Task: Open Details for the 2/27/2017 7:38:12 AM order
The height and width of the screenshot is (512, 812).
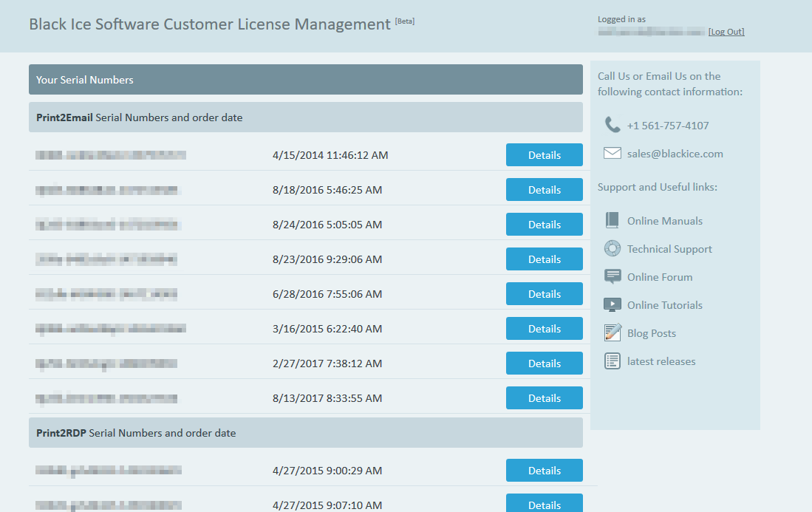Action: pyautogui.click(x=545, y=363)
